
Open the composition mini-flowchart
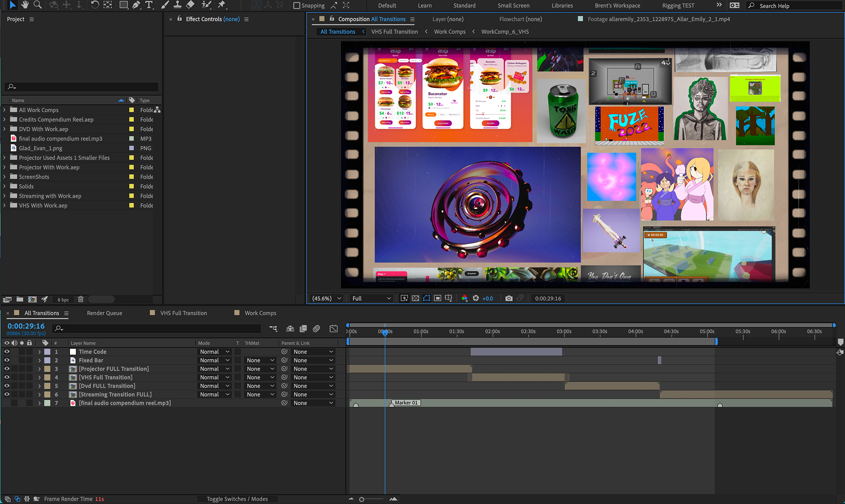pos(273,329)
